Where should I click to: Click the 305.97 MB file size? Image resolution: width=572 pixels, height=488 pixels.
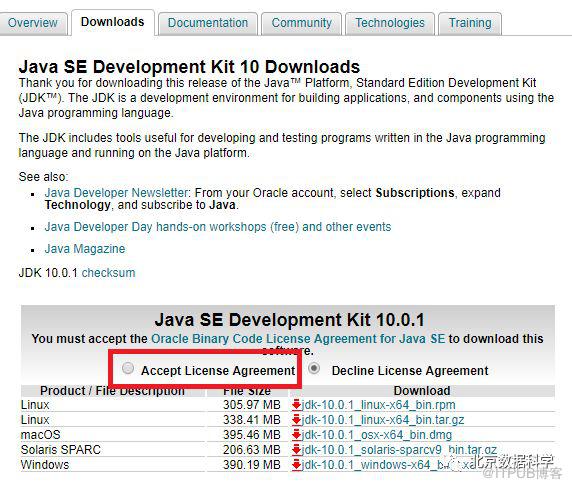point(252,404)
